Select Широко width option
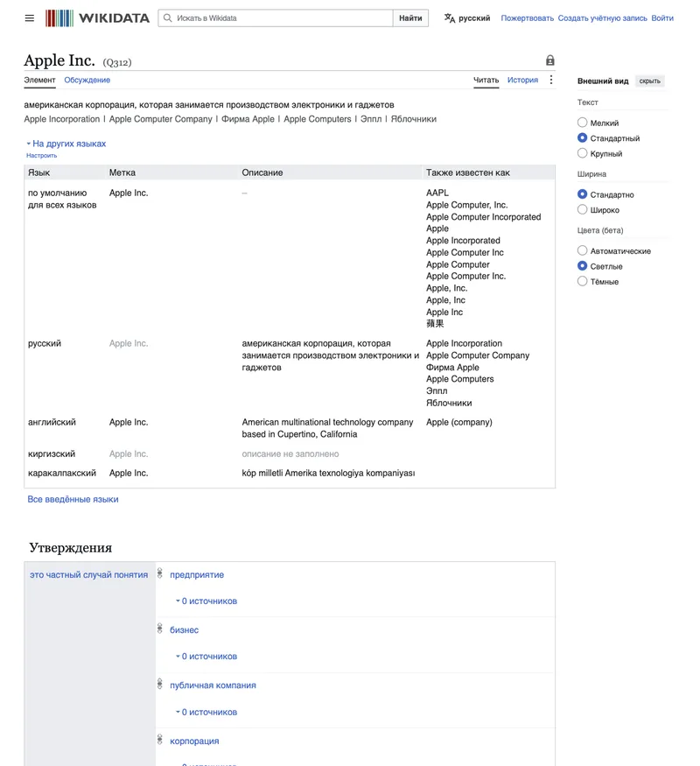Image resolution: width=700 pixels, height=766 pixels. (x=582, y=209)
